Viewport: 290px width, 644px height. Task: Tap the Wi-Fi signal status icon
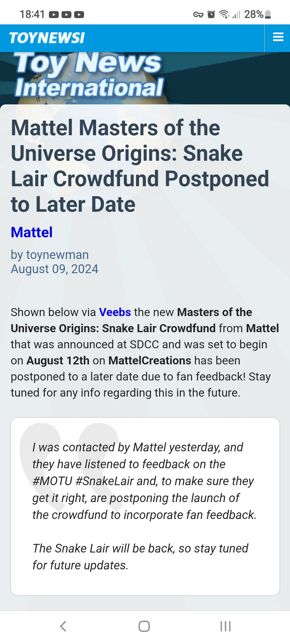tap(224, 14)
